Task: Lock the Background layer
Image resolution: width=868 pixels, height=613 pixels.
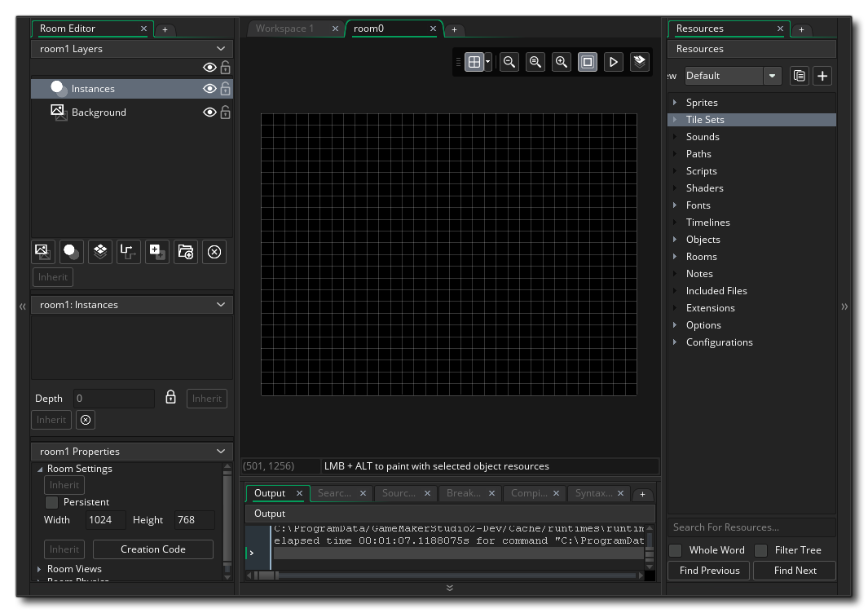Action: point(225,112)
